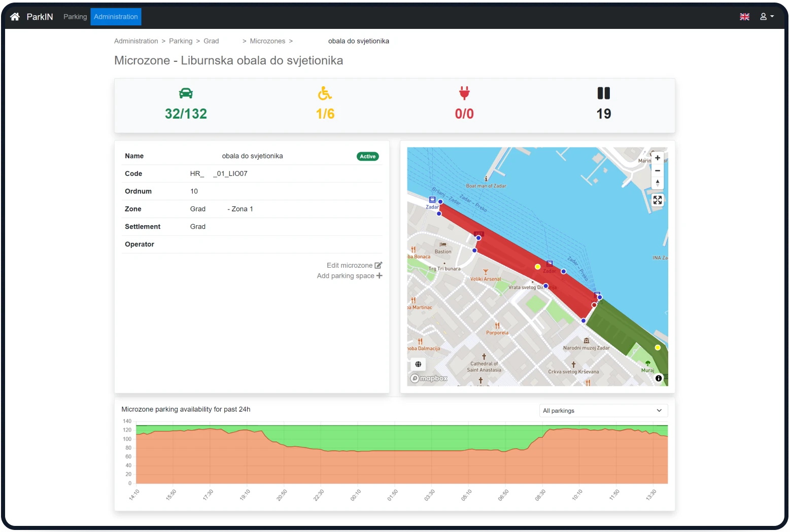Click the map info attribution icon

click(659, 378)
